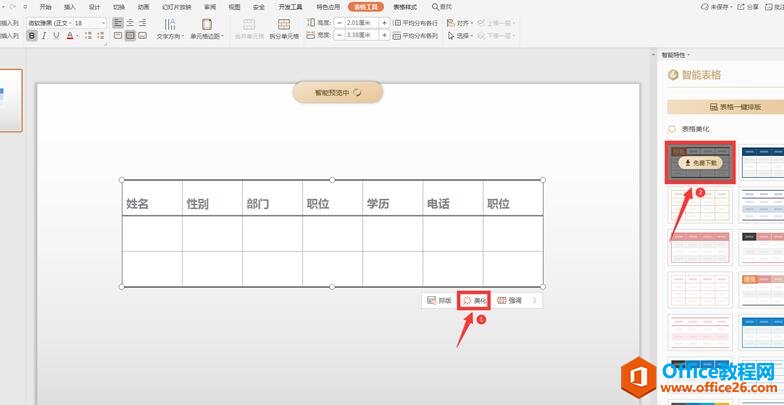784x405 pixels.
Task: Align text left in cell
Action: coord(118,22)
